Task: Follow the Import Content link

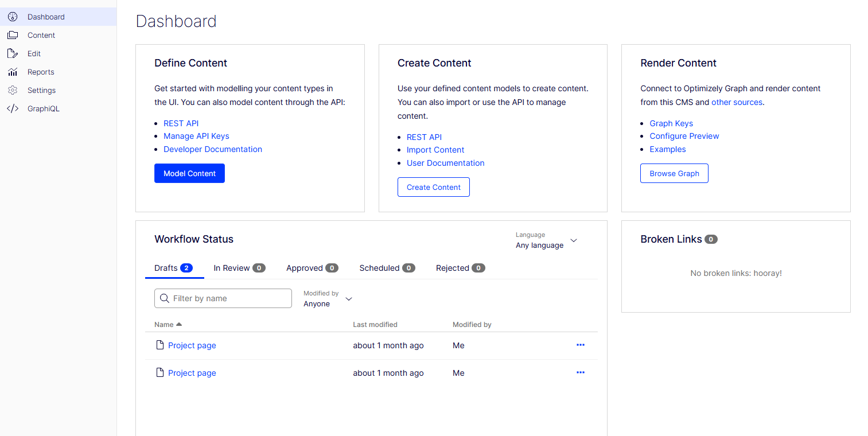Action: [x=435, y=150]
